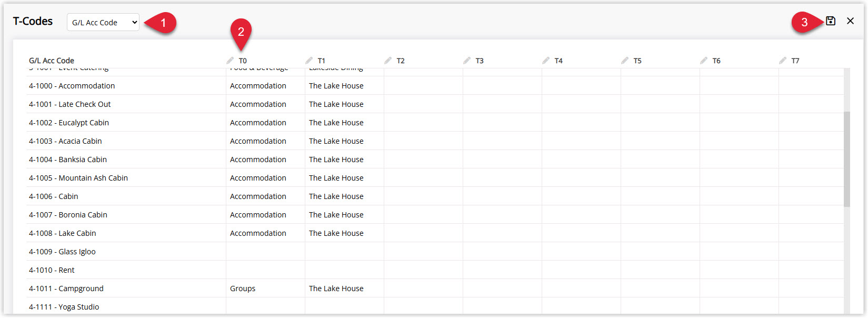
Task: Click T1 The Lake House for Acacia Cabin
Action: 344,141
